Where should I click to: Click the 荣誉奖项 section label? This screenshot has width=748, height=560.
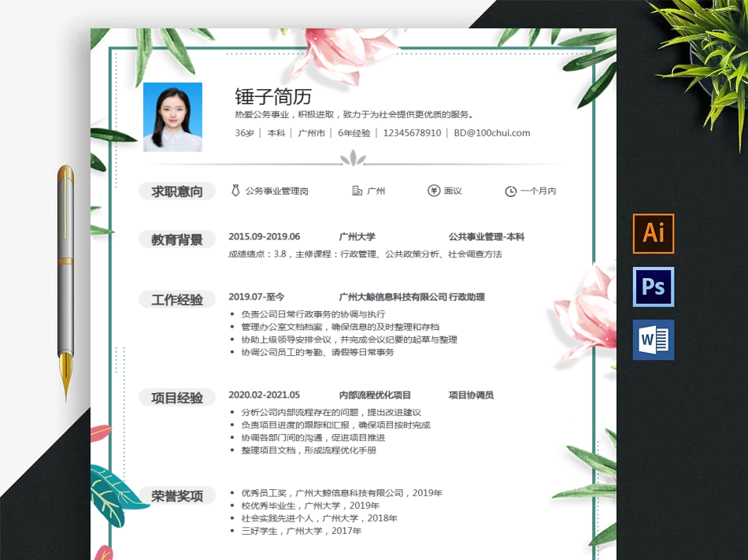click(177, 496)
